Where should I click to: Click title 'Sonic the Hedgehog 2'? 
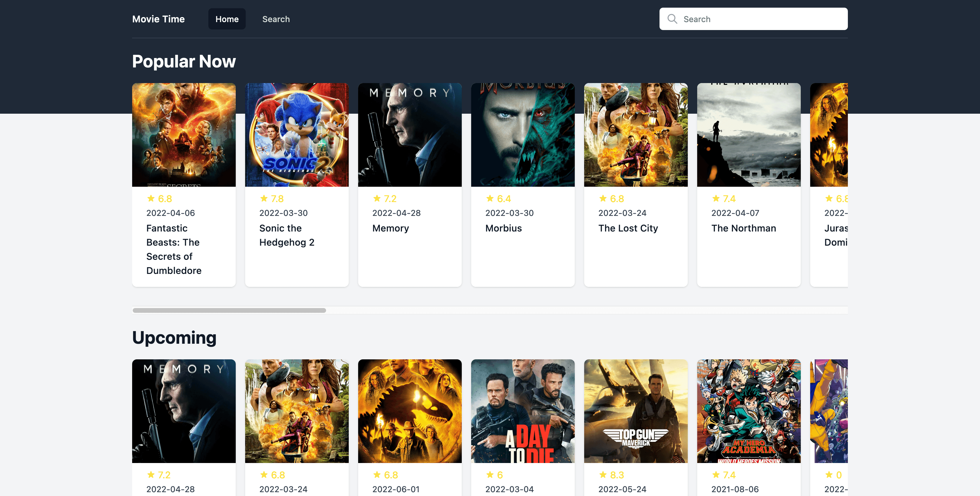click(x=287, y=235)
